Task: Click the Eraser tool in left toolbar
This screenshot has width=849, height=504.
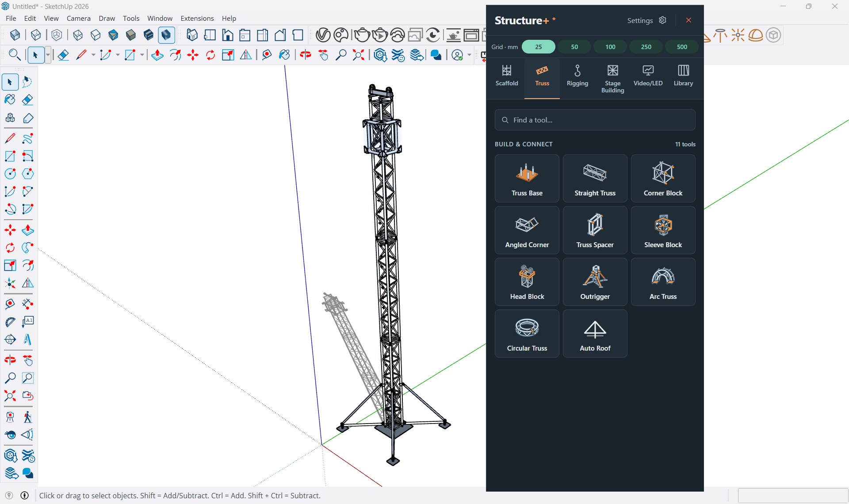Action: click(27, 99)
